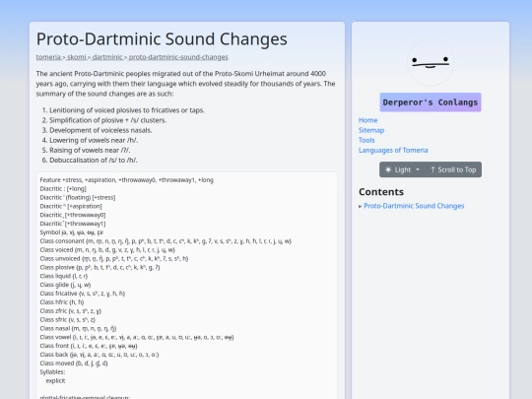Click list item 'Development of voiceless nasals'
The height and width of the screenshot is (399, 532).
(100, 130)
